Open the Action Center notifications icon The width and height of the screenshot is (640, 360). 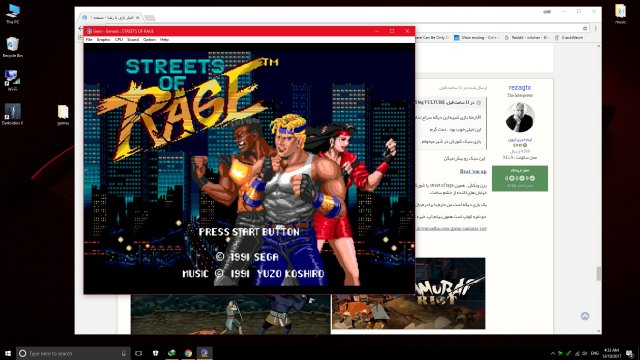tap(630, 353)
